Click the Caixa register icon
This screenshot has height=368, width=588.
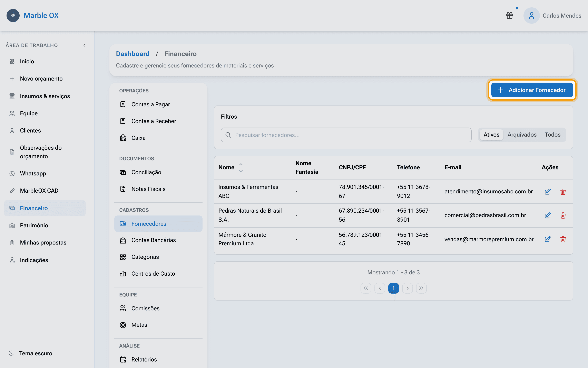coord(123,138)
